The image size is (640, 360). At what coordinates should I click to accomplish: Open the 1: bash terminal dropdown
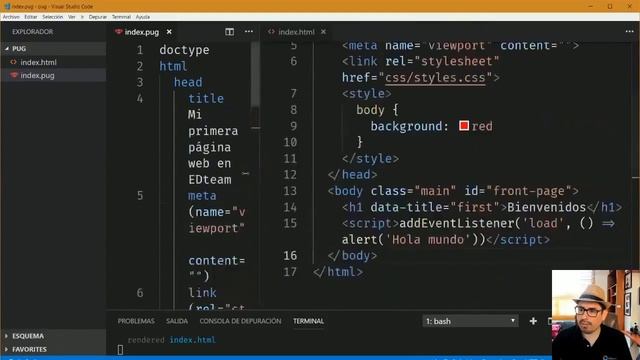pos(470,321)
